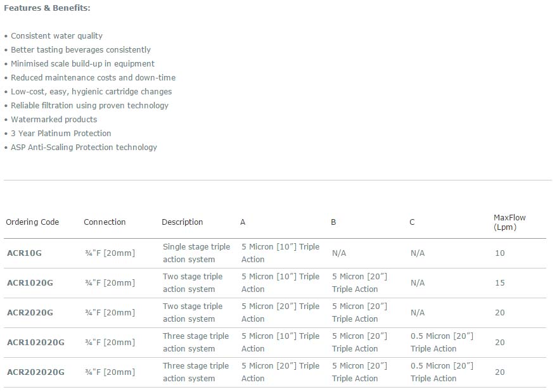
Task: Click 'ASP Anti-Scaling Protection technology' text
Action: 84,148
